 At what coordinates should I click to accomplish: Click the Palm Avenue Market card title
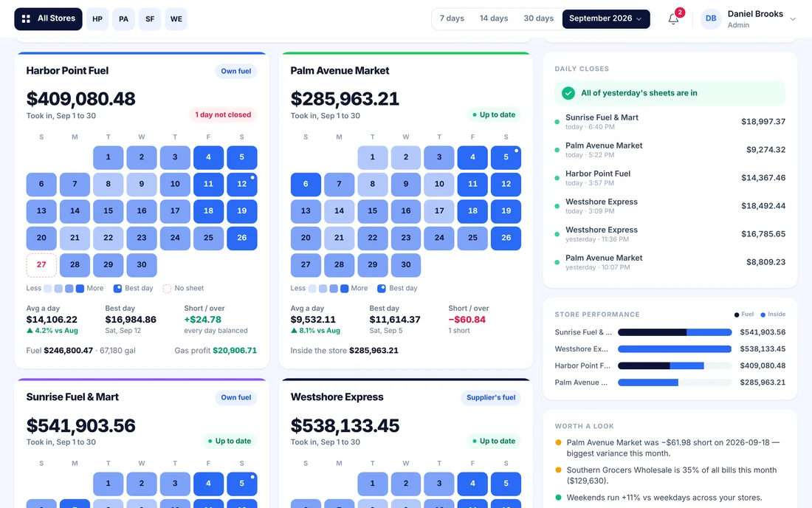point(340,71)
